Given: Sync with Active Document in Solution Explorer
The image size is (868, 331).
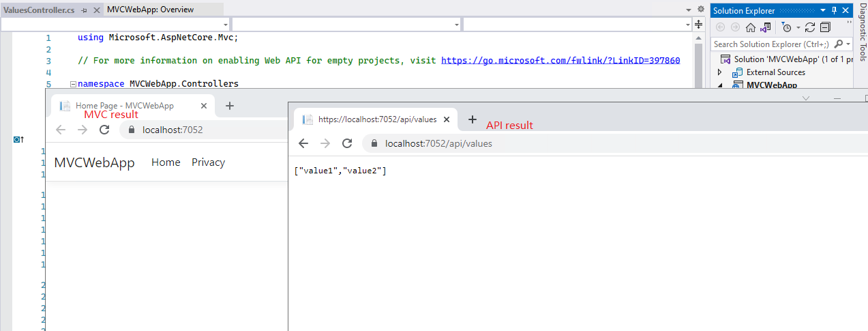Looking at the screenshot, I should 810,27.
